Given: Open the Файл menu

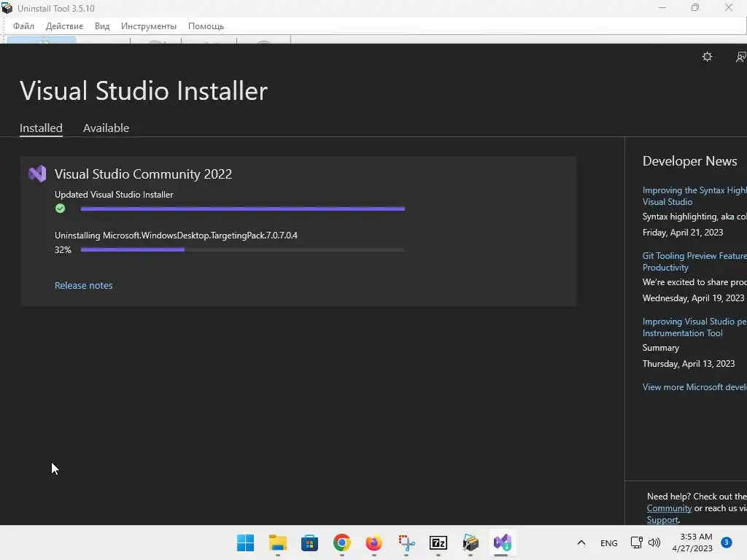Looking at the screenshot, I should click(23, 26).
